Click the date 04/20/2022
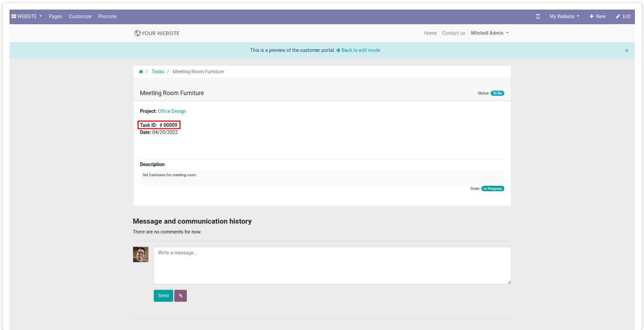Screen dimensions: 644x330 (165, 132)
